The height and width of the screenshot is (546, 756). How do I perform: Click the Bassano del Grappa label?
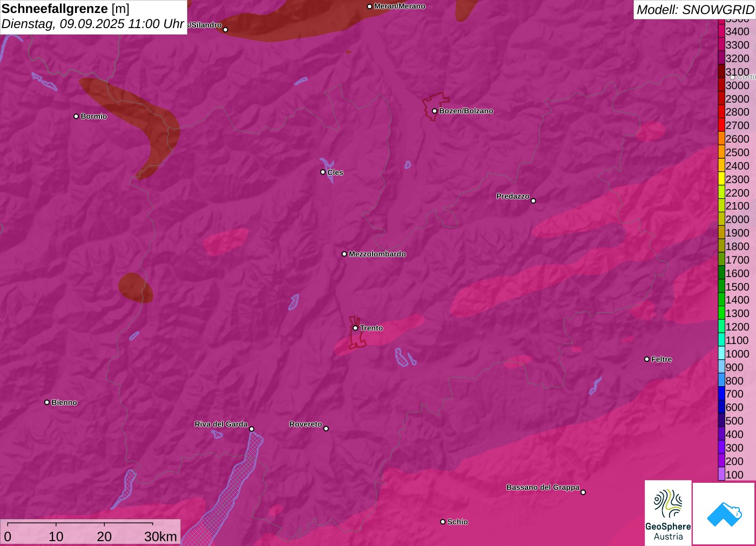point(543,487)
